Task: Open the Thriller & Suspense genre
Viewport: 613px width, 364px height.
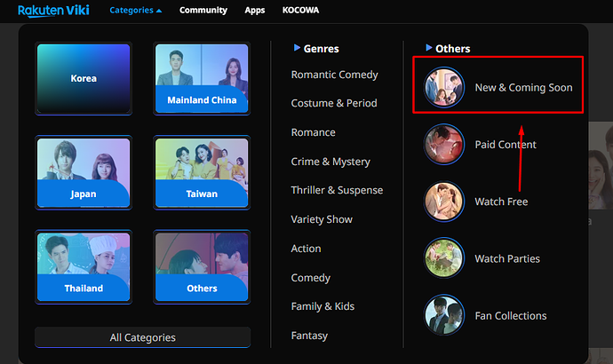Action: tap(337, 190)
